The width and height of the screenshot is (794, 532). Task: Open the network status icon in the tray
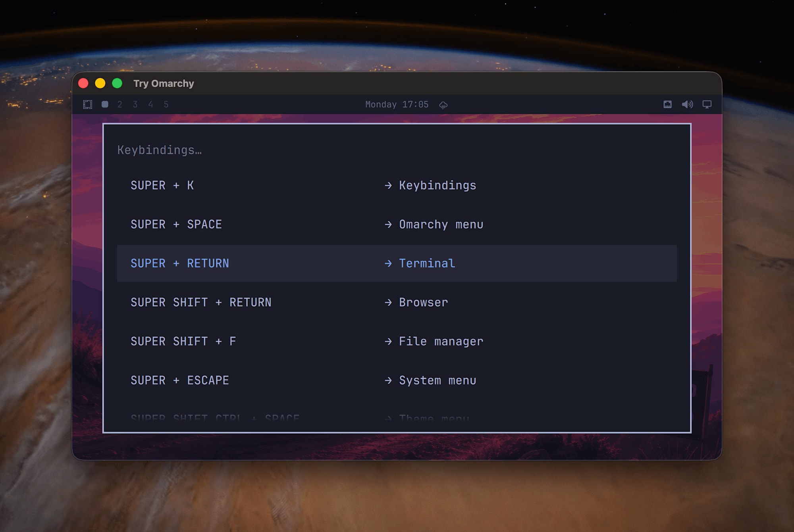(668, 104)
